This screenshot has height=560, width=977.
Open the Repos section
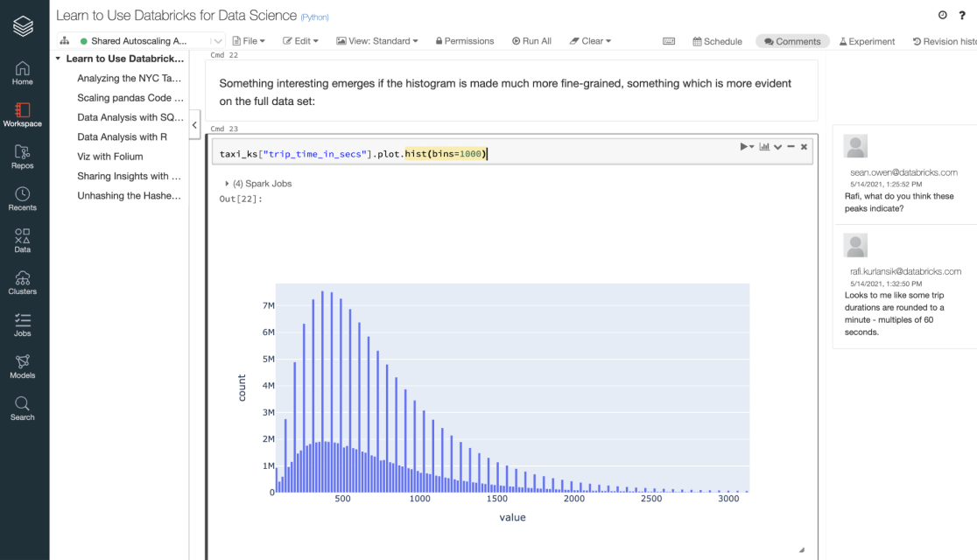[x=23, y=156]
